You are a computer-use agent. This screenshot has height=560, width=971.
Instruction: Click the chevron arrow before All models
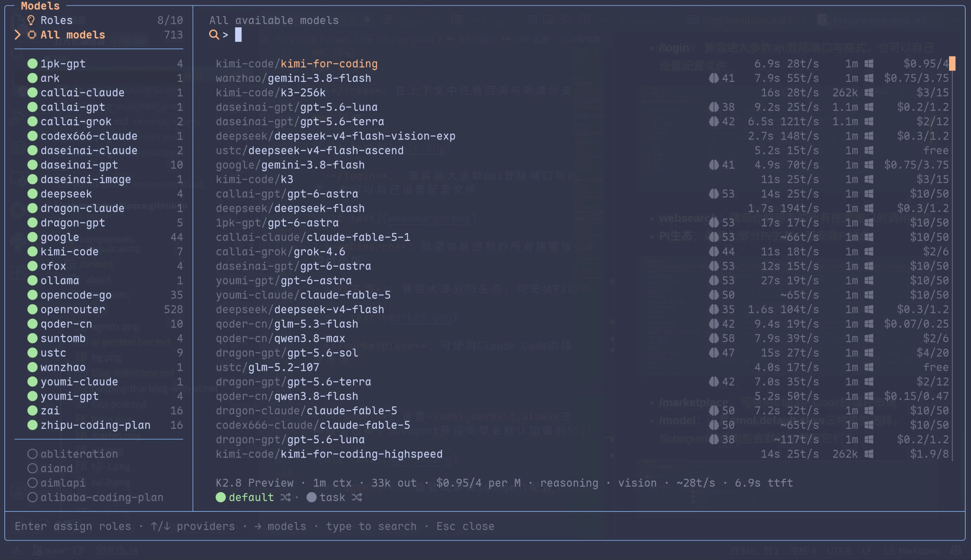[x=18, y=35]
